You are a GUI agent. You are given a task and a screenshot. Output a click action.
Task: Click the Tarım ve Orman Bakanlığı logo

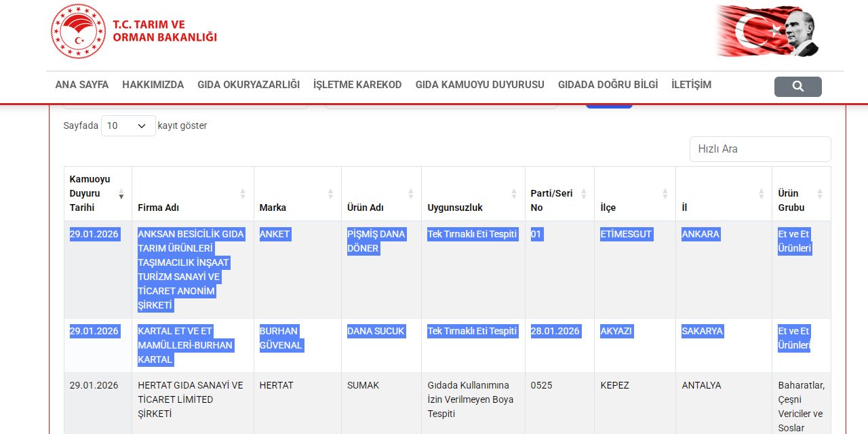pos(134,31)
